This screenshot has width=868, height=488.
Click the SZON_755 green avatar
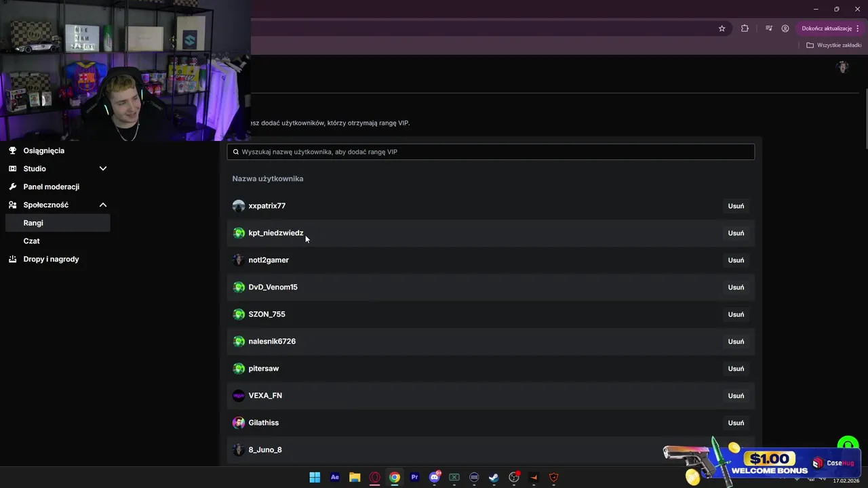coord(239,314)
